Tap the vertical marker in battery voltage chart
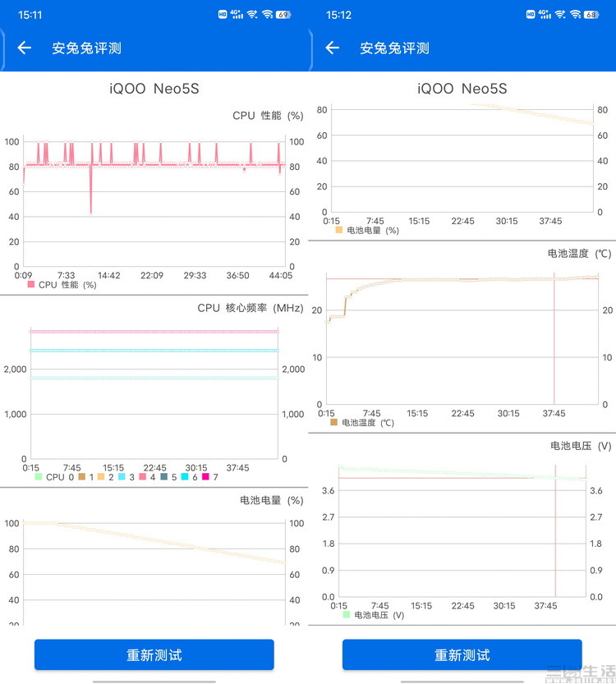The height and width of the screenshot is (684, 616). (x=555, y=531)
